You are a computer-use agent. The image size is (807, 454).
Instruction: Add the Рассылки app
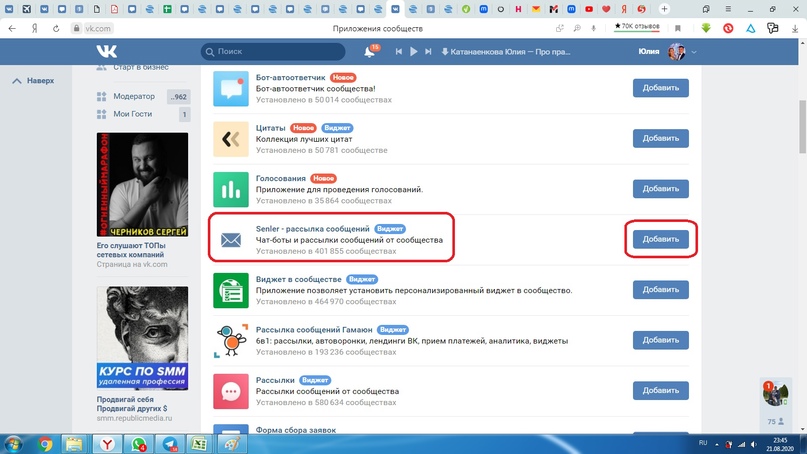point(660,391)
